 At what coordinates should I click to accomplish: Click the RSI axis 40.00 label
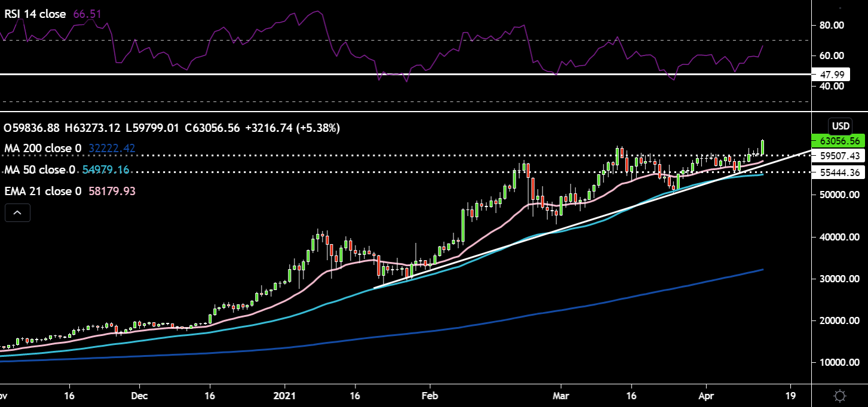click(830, 86)
